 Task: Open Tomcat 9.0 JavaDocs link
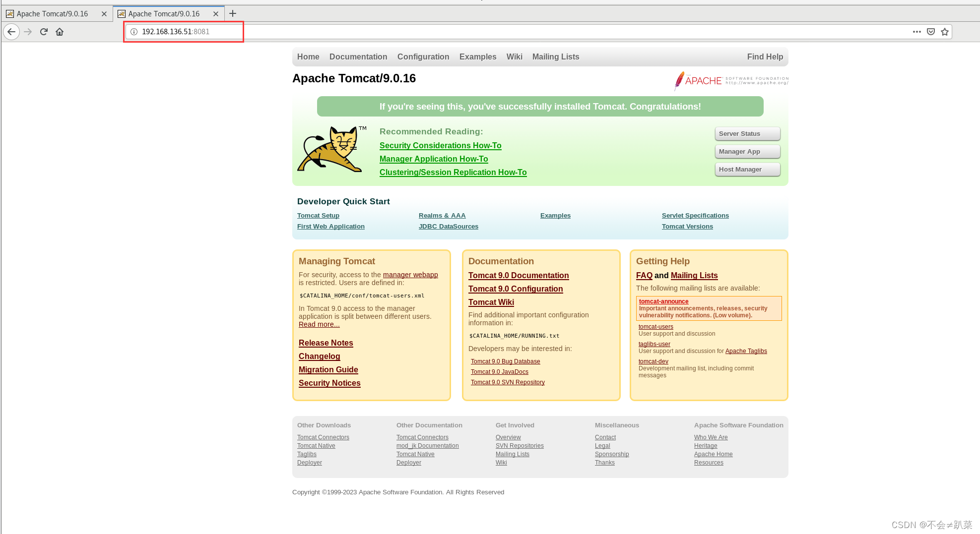500,372
